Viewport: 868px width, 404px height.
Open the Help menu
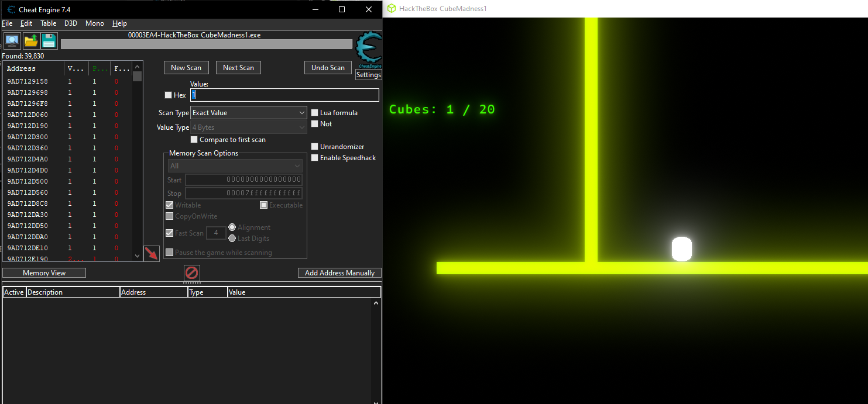coord(119,23)
